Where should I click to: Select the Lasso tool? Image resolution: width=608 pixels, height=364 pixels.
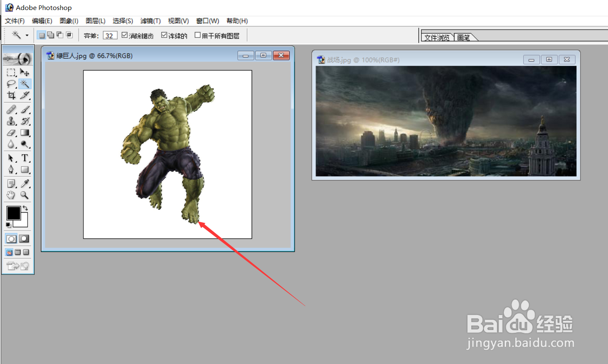pos(11,84)
